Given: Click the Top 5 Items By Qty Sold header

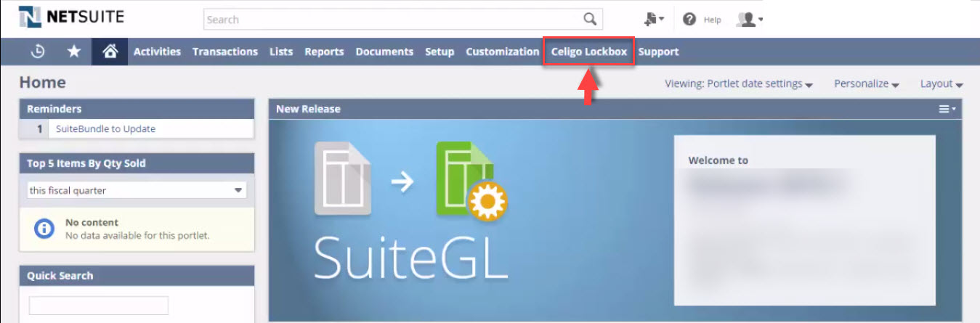Looking at the screenshot, I should coord(137,163).
